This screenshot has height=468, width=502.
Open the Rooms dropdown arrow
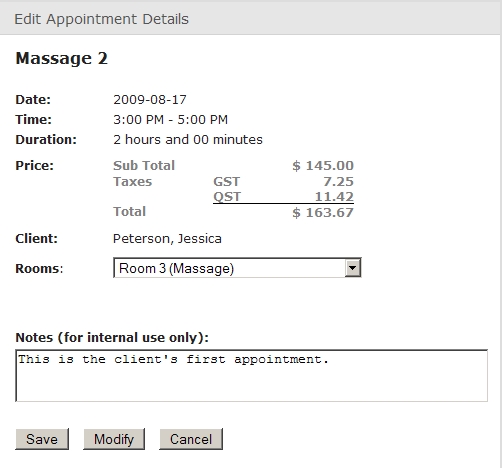pyautogui.click(x=353, y=268)
